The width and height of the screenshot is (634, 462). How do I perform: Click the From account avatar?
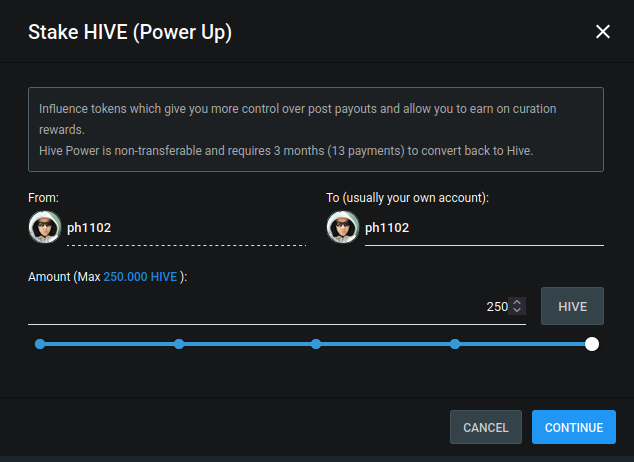pos(44,227)
